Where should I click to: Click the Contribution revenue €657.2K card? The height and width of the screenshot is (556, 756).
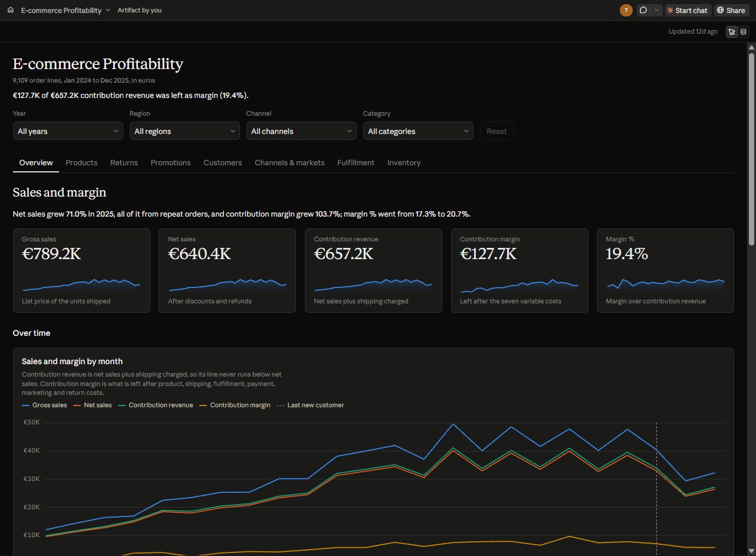(x=373, y=270)
